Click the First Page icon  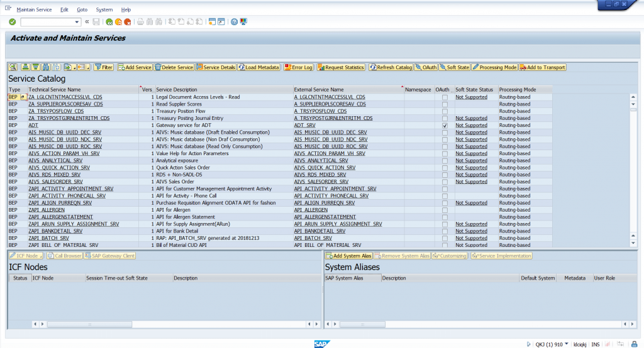pyautogui.click(x=172, y=22)
